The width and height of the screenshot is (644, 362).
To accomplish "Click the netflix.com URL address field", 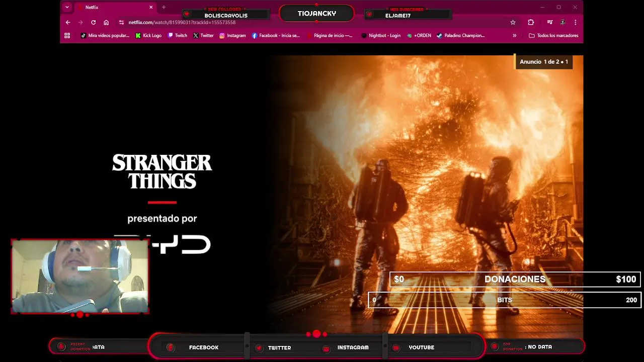I will [x=182, y=23].
